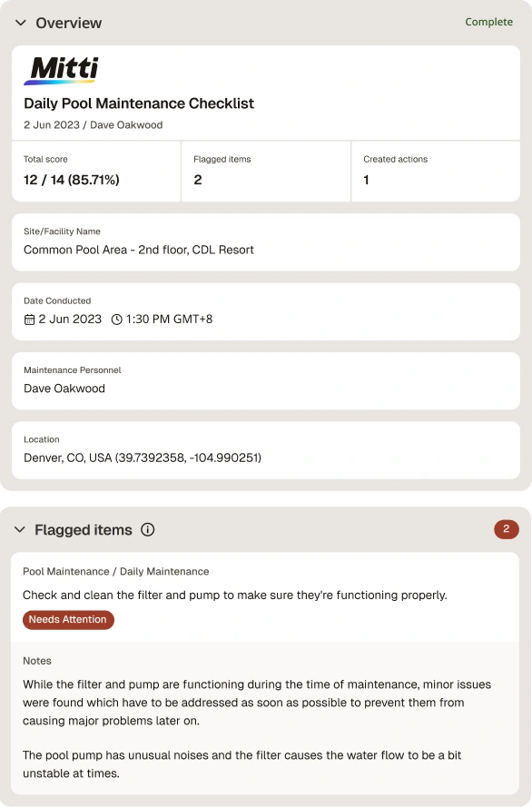
Task: Collapse the Flagged items section chevron
Action: pyautogui.click(x=20, y=529)
